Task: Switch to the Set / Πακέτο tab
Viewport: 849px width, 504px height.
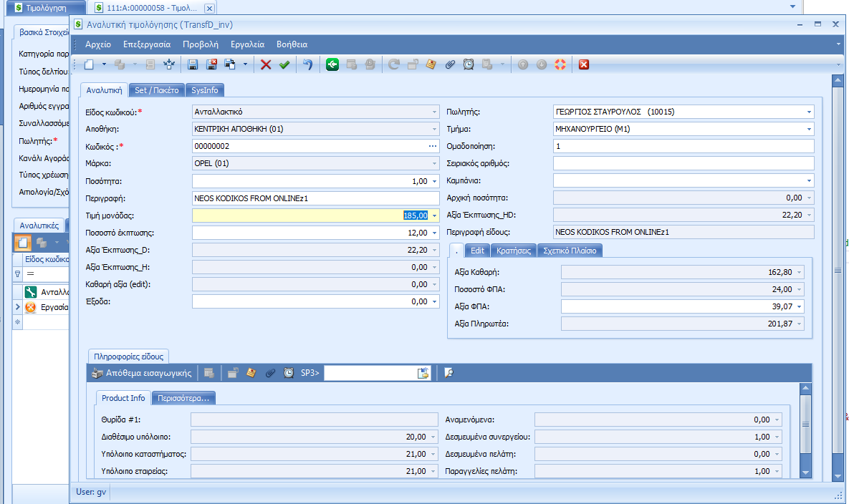Action: coord(157,90)
